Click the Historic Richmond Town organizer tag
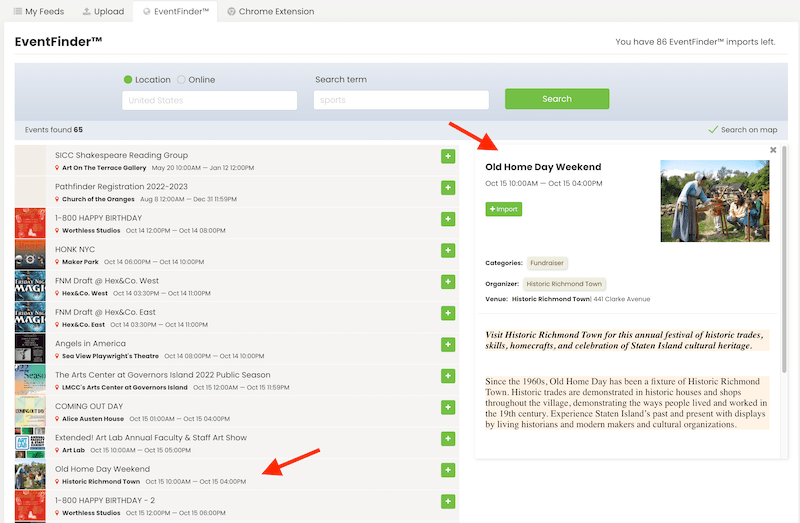This screenshot has height=523, width=800. (x=564, y=284)
